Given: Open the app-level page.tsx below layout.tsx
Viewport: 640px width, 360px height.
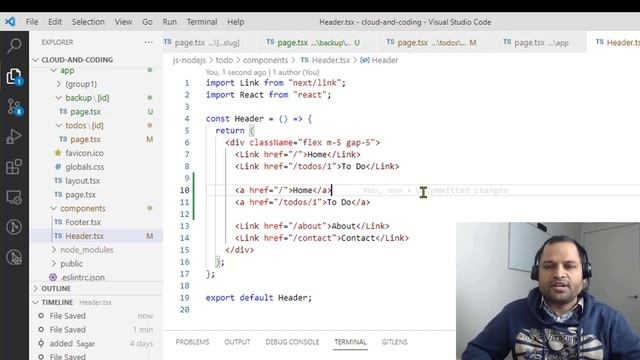Looking at the screenshot, I should (96, 195).
